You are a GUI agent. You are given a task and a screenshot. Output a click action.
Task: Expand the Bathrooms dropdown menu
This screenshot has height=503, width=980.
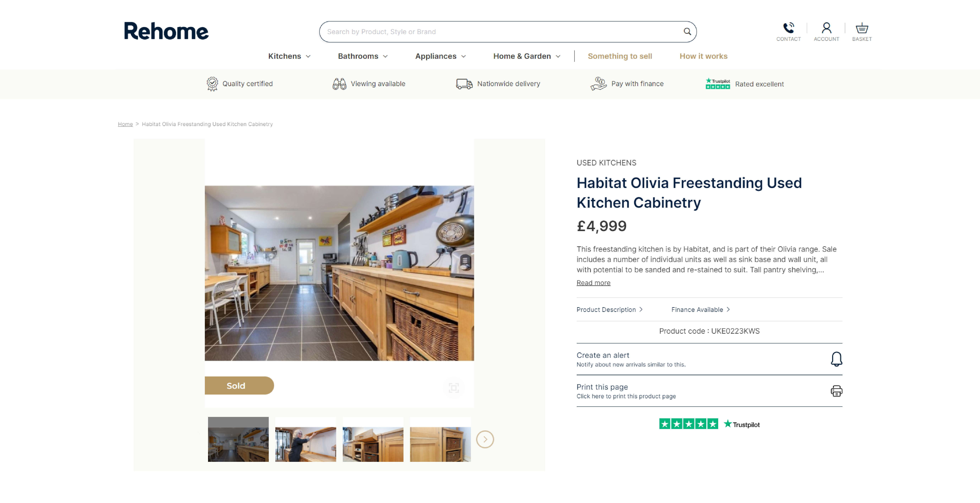point(363,56)
